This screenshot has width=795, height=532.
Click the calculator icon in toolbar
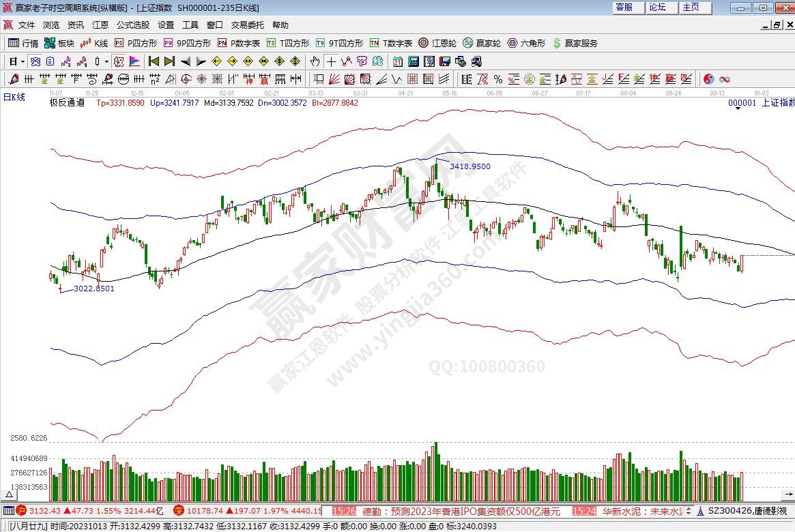412,61
